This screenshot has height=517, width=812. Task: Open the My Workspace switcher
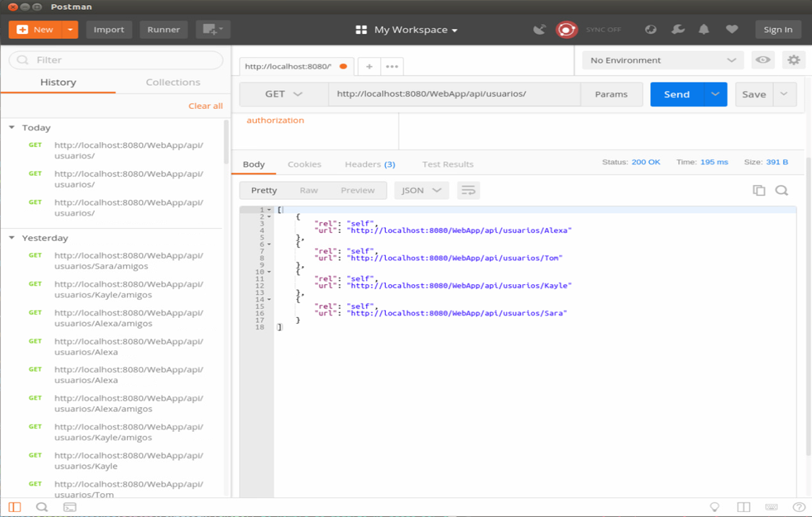(407, 30)
